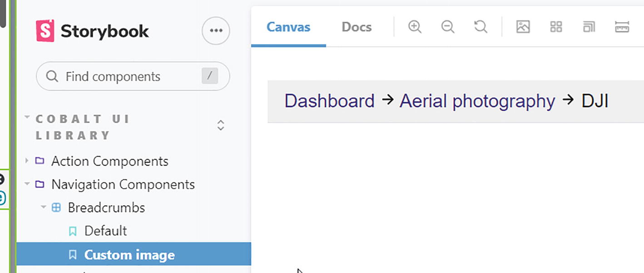
Task: Toggle the grid overlay icon
Action: (556, 27)
